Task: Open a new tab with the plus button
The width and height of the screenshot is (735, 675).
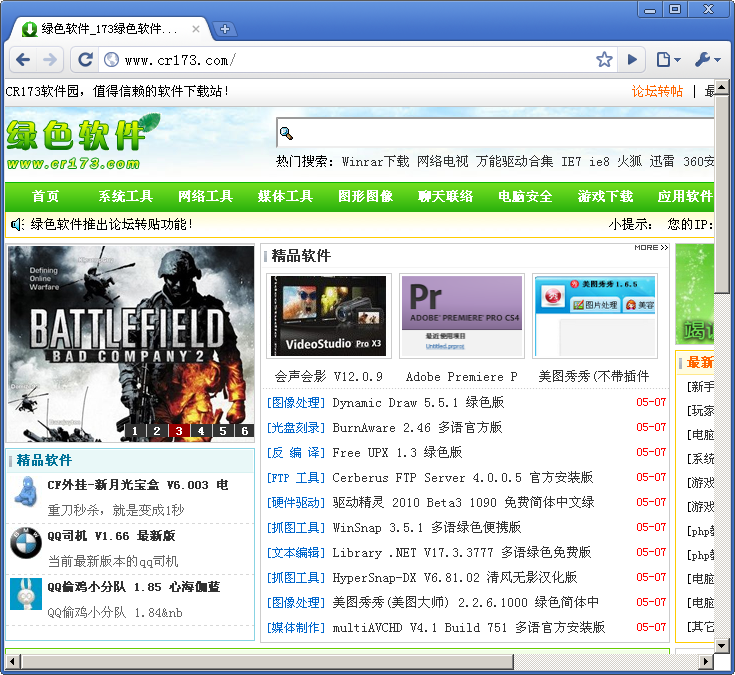Action: 225,29
